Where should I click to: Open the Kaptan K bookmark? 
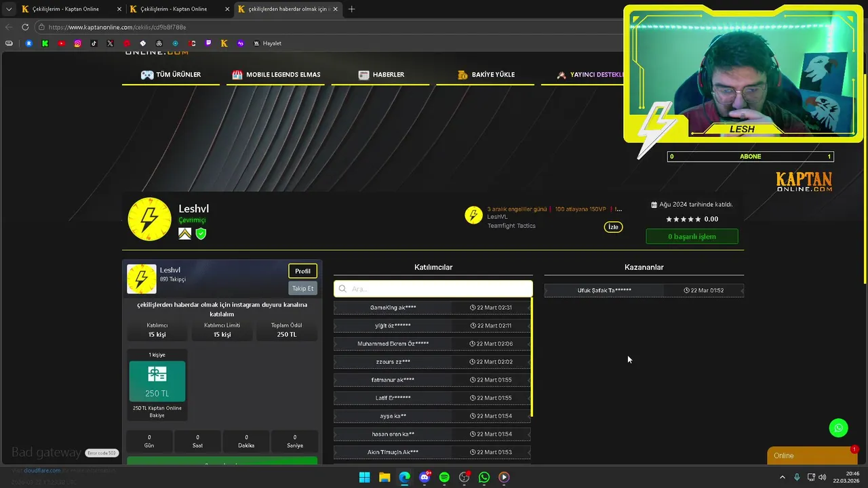(224, 43)
